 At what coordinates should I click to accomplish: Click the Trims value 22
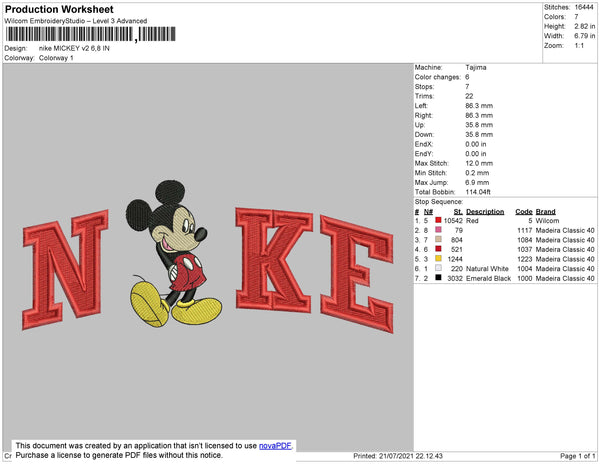[x=469, y=96]
